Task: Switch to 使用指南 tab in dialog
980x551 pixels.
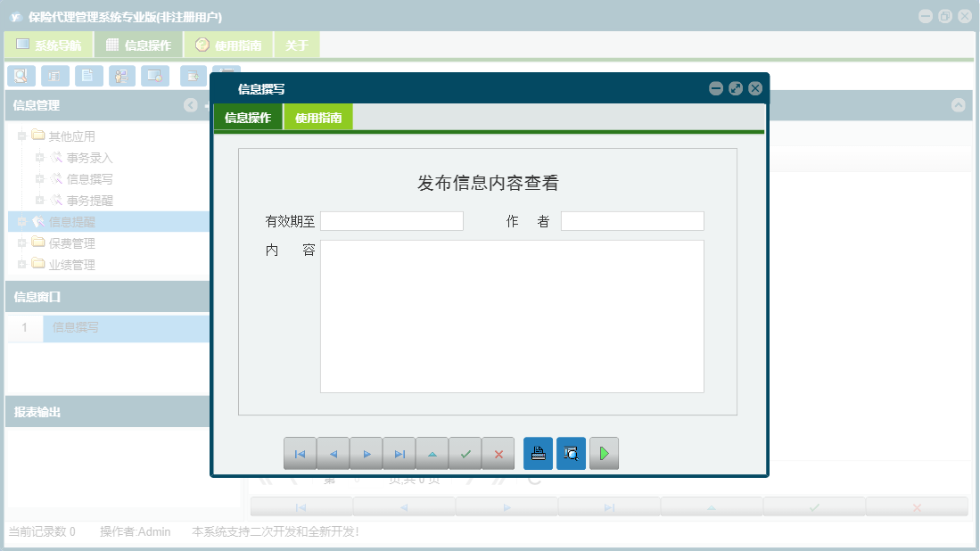Action: (318, 118)
